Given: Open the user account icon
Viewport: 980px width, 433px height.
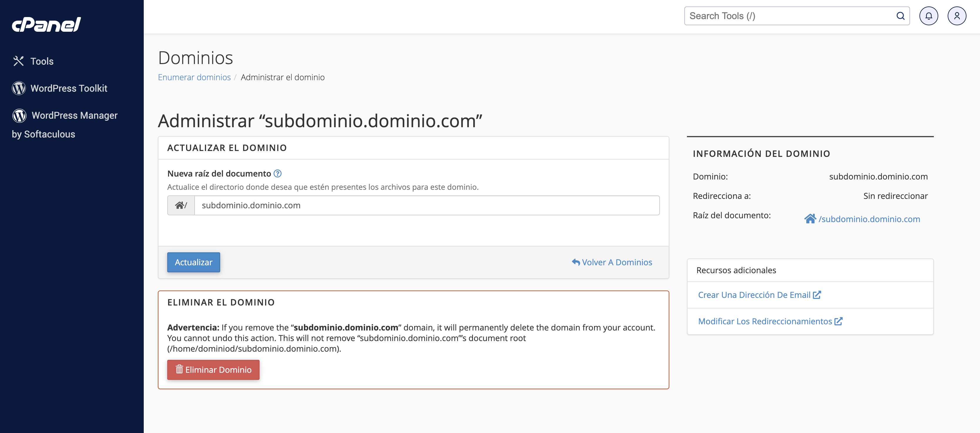Looking at the screenshot, I should (x=956, y=16).
